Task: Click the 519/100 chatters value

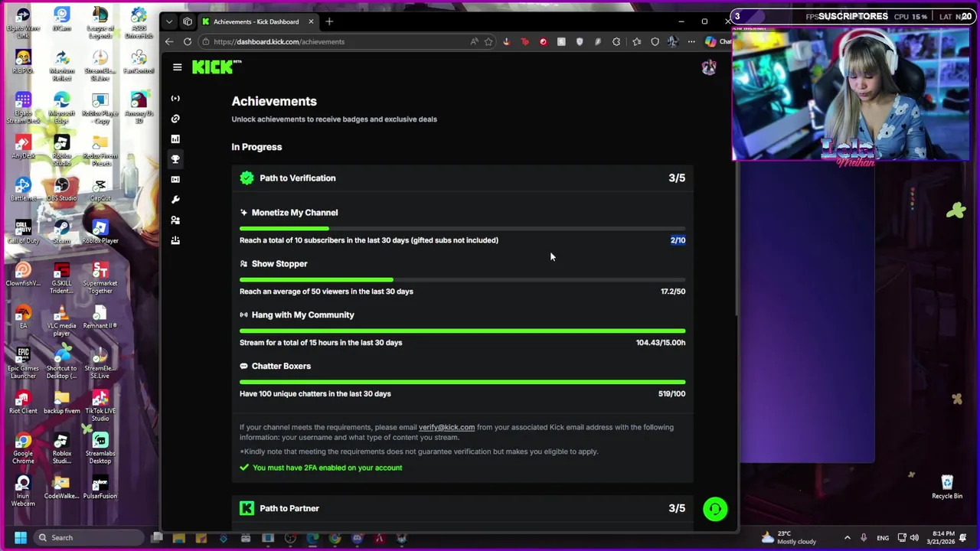Action: 671,394
